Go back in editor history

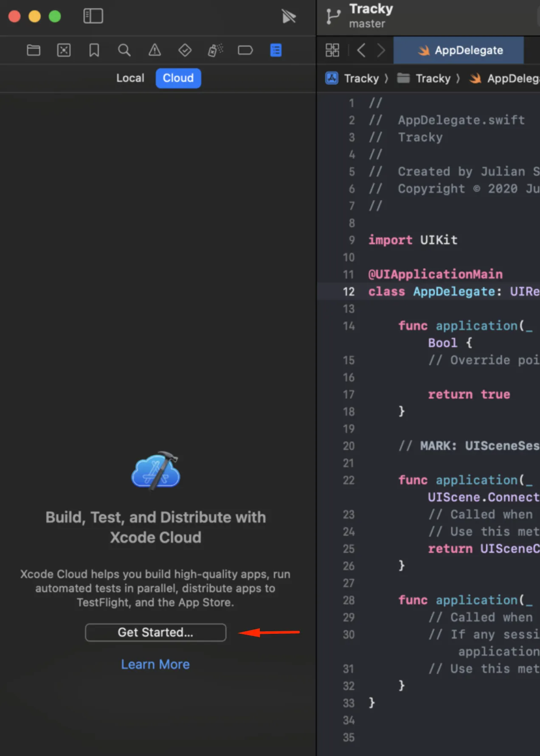361,50
